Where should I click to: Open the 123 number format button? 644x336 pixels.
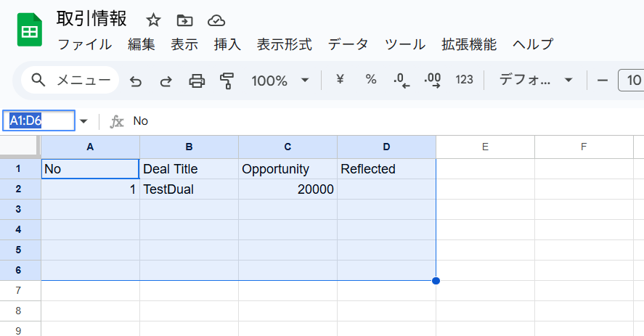(x=465, y=80)
